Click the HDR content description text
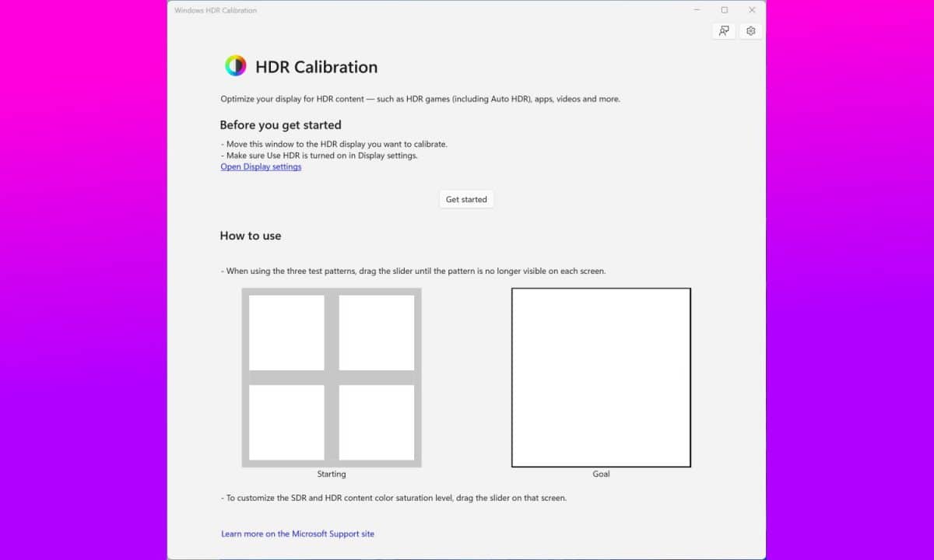This screenshot has height=560, width=934. [x=420, y=99]
